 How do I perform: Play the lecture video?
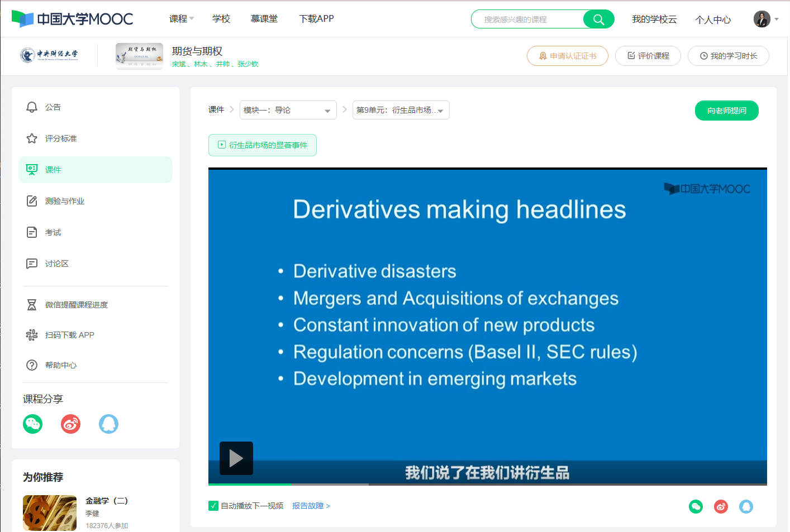[x=236, y=458]
